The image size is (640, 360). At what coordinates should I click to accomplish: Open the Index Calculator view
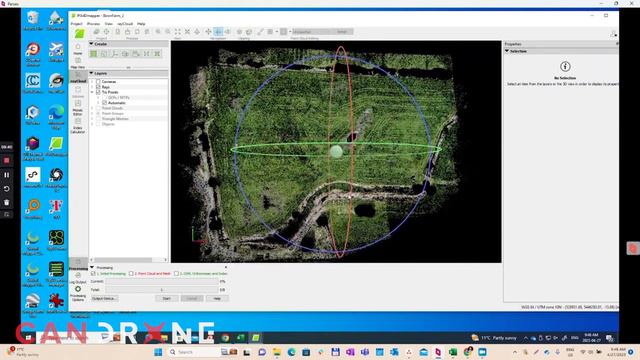[x=78, y=126]
